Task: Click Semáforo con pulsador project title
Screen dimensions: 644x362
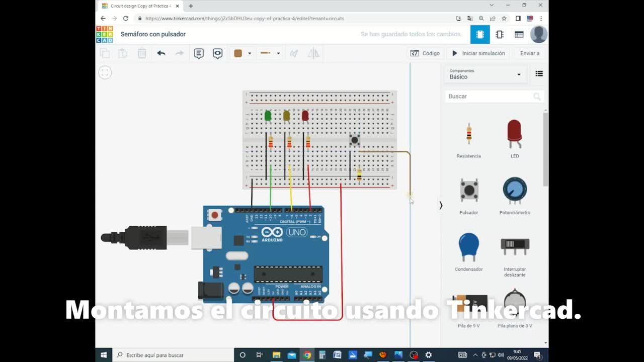Action: click(x=153, y=34)
